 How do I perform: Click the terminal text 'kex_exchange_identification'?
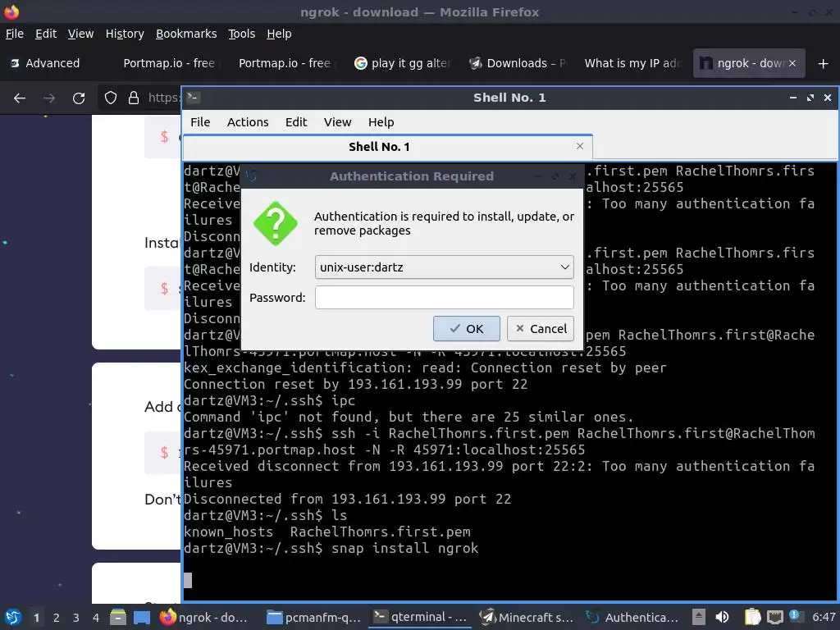tap(294, 368)
